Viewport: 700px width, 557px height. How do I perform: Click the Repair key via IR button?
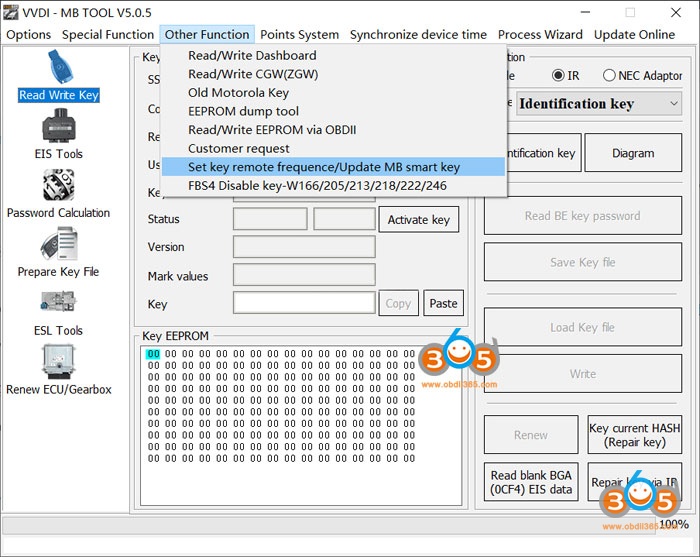click(x=635, y=482)
